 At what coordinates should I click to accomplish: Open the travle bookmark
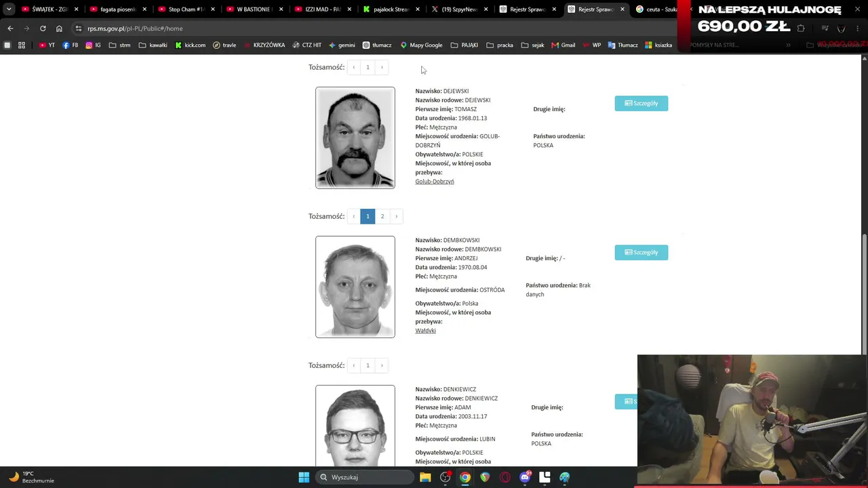224,45
